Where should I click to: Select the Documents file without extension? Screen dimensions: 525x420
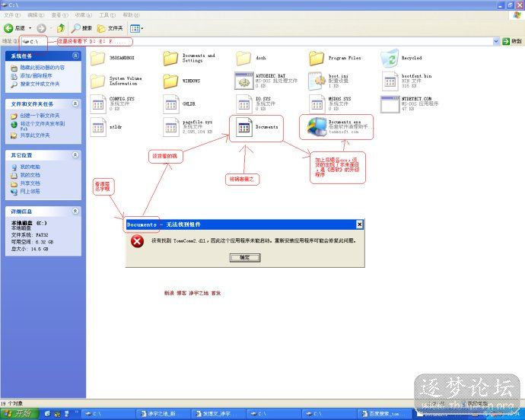pyautogui.click(x=243, y=127)
